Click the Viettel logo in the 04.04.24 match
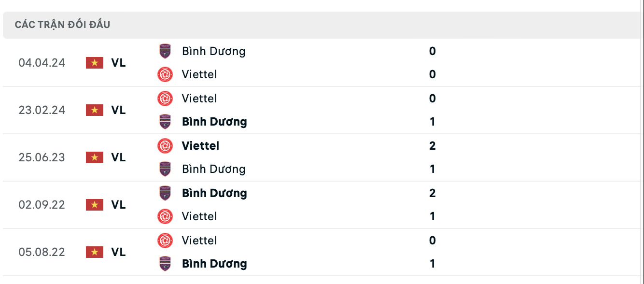The width and height of the screenshot is (644, 284). [165, 75]
